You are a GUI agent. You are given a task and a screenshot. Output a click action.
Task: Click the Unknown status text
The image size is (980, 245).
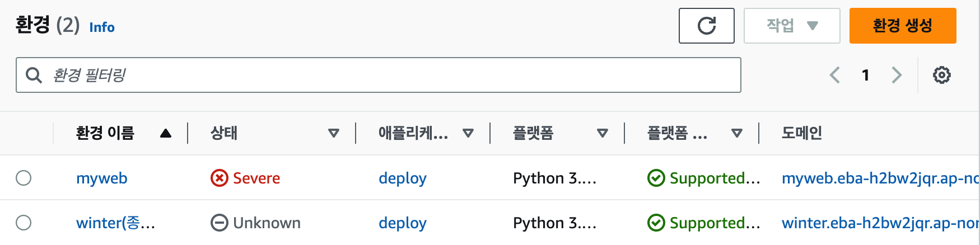pyautogui.click(x=267, y=223)
